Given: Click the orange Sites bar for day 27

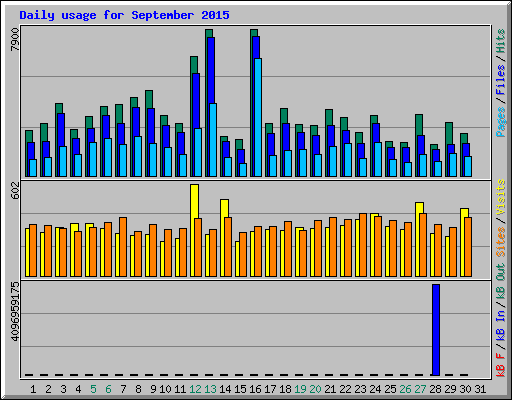Looking at the screenshot, I should (x=423, y=245).
